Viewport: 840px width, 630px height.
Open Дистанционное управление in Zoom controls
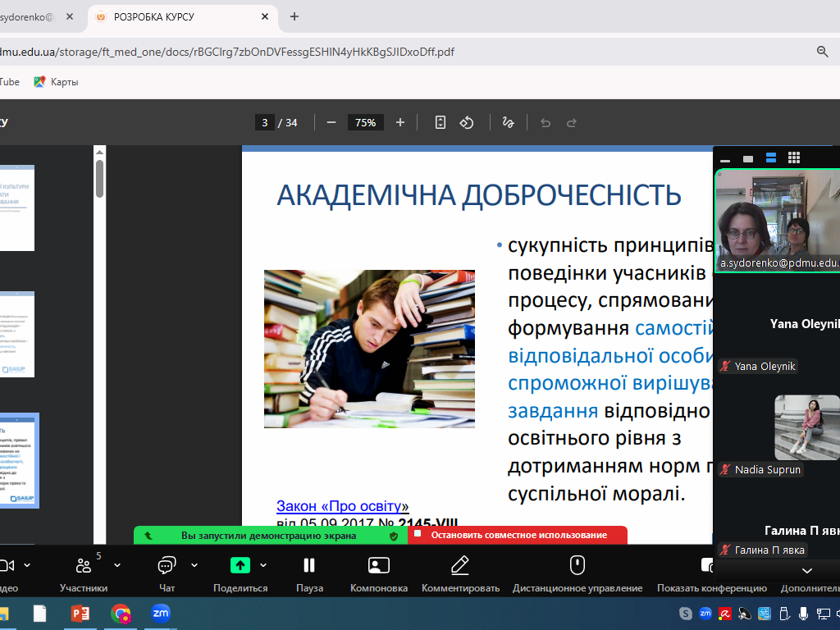(577, 566)
